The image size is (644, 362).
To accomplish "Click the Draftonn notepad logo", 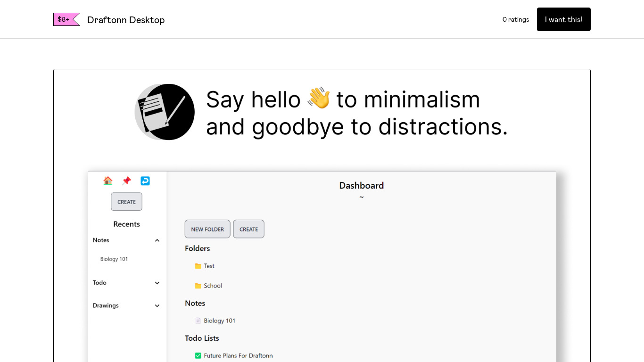I will (x=165, y=112).
